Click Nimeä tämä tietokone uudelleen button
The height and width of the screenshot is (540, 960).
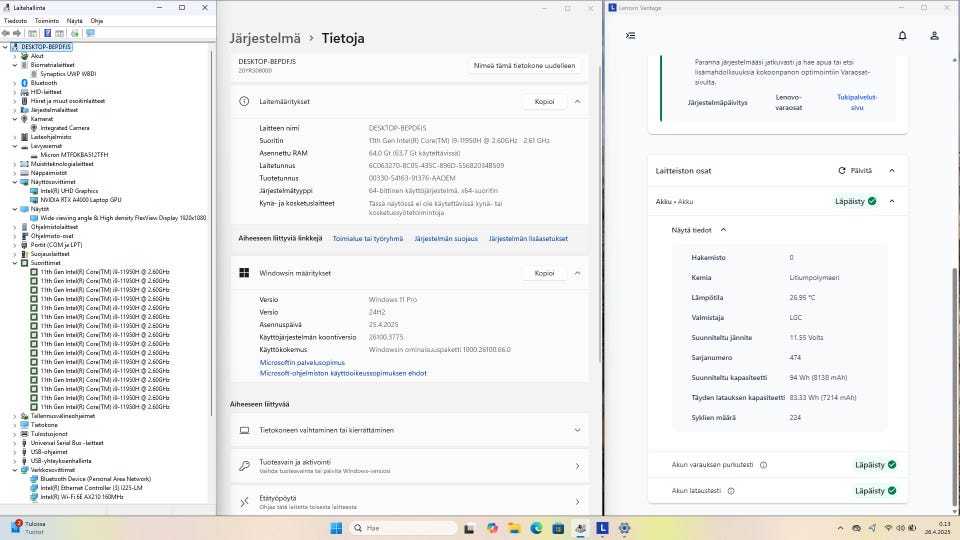(525, 65)
